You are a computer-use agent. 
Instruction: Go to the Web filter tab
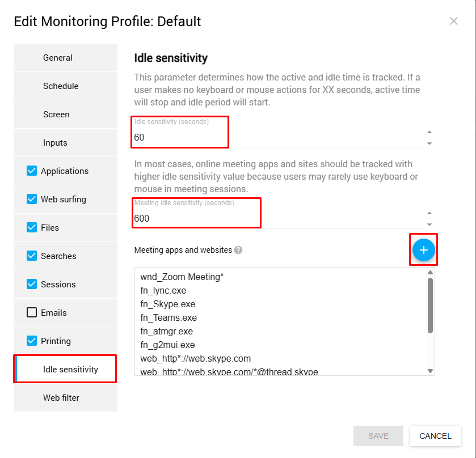point(61,398)
